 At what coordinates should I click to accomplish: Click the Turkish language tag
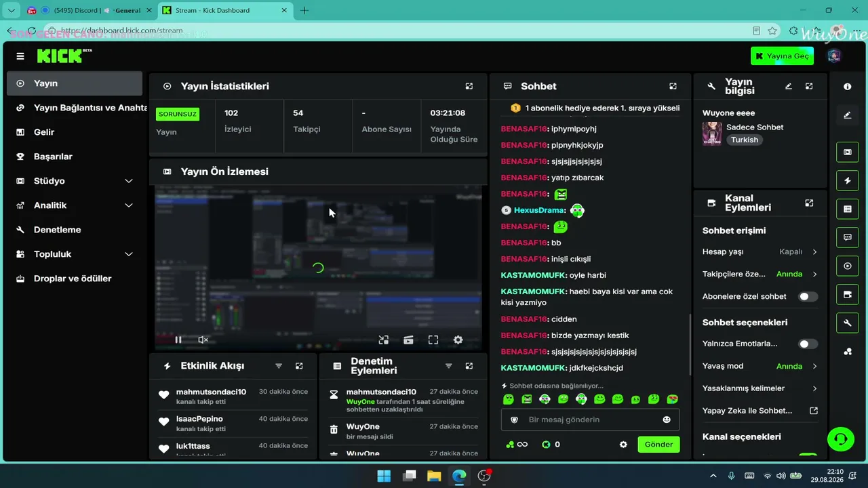[x=745, y=140]
